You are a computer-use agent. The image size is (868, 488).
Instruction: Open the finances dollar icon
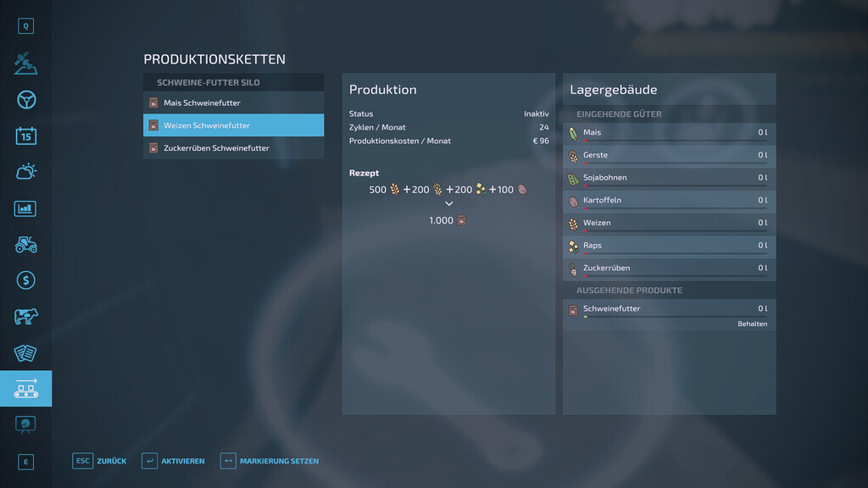25,280
